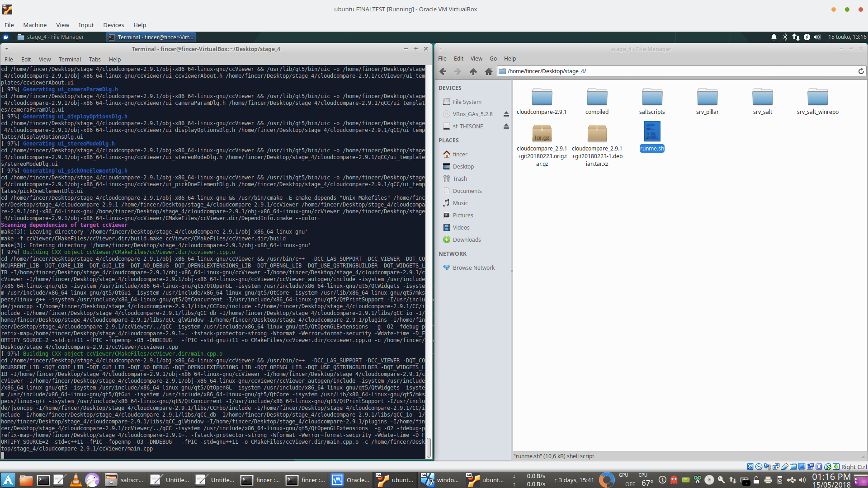Click the file manager Back arrow

pyautogui.click(x=443, y=71)
